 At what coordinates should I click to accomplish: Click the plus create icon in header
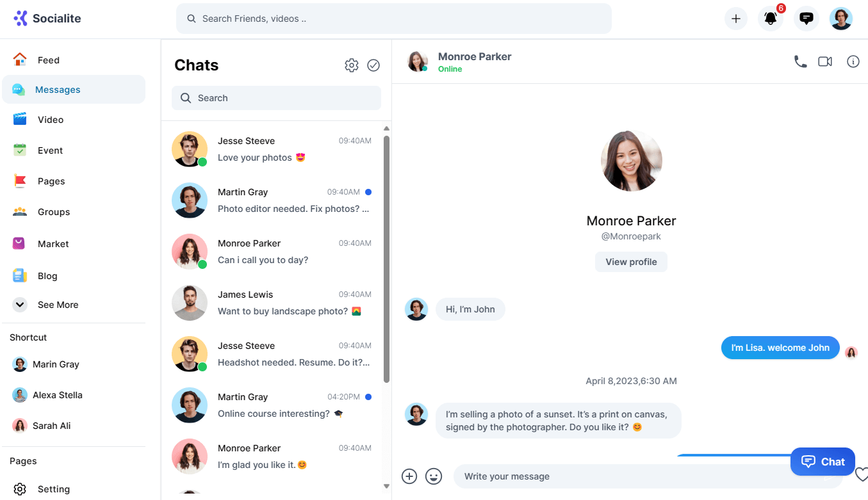[736, 19]
